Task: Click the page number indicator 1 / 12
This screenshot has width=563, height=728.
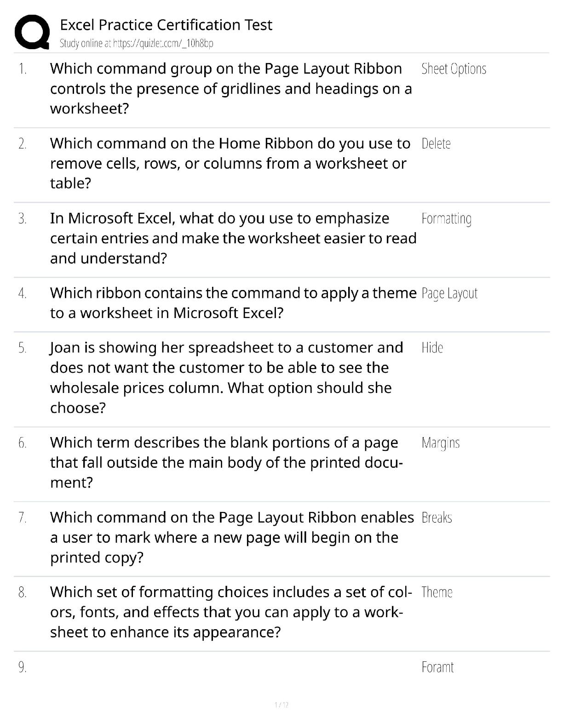Action: coord(281,705)
